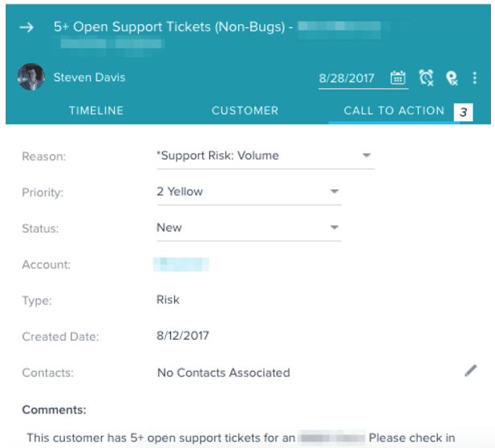
Task: Select the Call to Action tab
Action: tap(394, 111)
